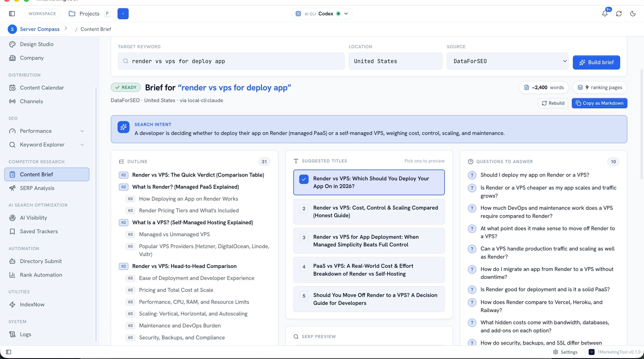Click the Directory Submit icon
Image resolution: width=644 pixels, height=359 pixels.
click(12, 261)
